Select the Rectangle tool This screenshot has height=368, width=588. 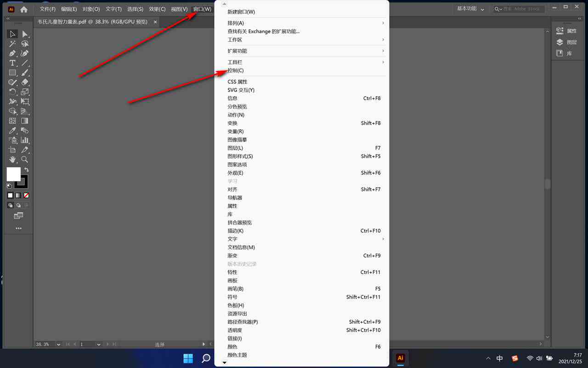click(x=12, y=73)
